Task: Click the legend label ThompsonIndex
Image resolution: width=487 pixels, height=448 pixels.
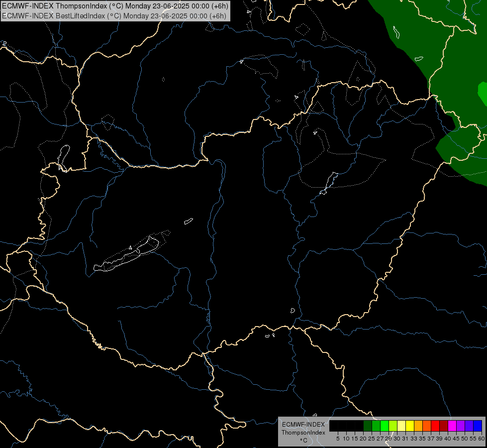Action: pyautogui.click(x=303, y=433)
